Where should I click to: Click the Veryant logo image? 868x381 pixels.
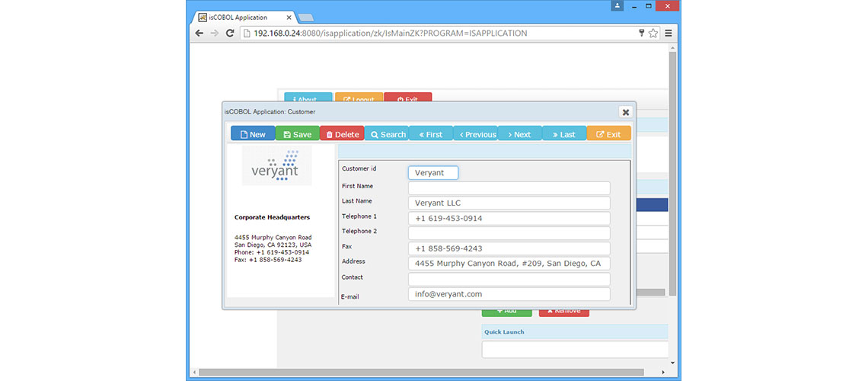pyautogui.click(x=277, y=165)
